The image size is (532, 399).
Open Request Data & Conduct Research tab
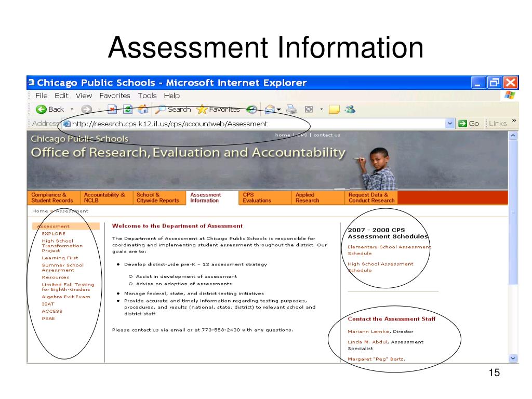[371, 197]
